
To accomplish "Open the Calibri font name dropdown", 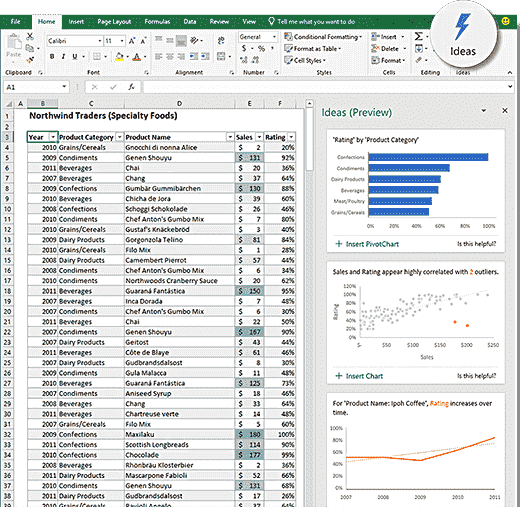I will pyautogui.click(x=100, y=41).
